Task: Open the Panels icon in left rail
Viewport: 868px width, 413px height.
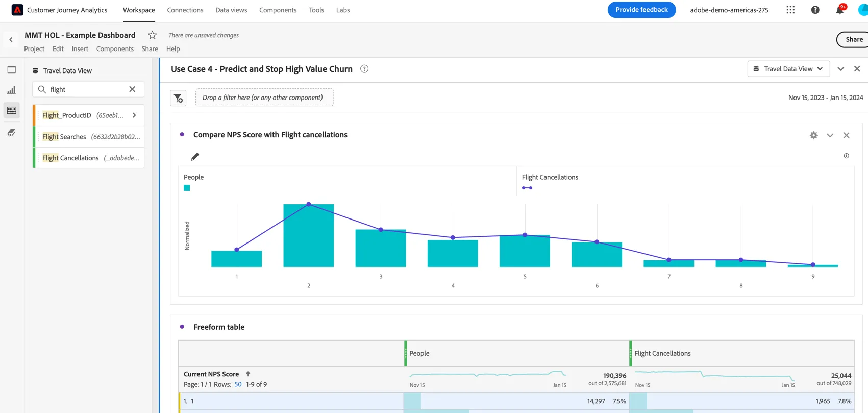Action: pyautogui.click(x=12, y=70)
